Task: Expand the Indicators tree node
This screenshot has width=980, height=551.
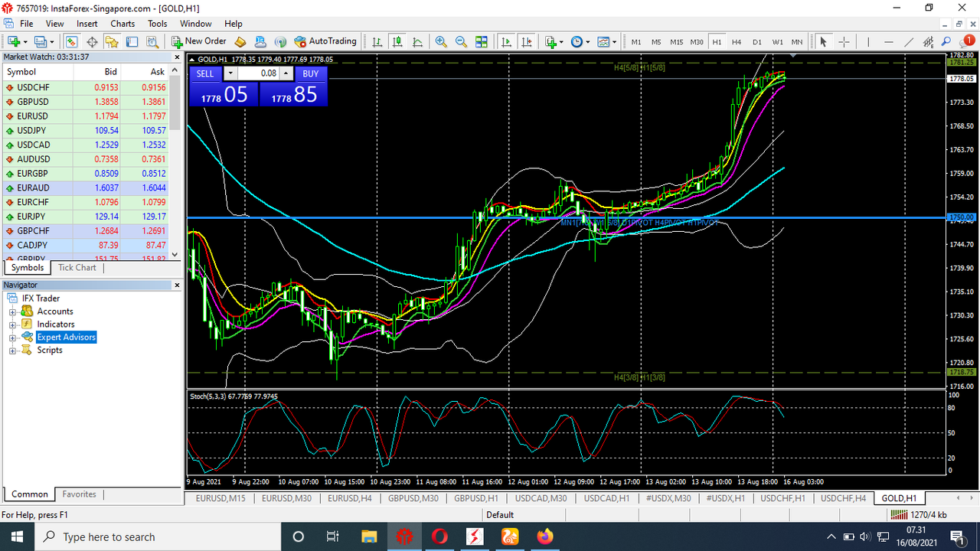Action: (x=12, y=324)
